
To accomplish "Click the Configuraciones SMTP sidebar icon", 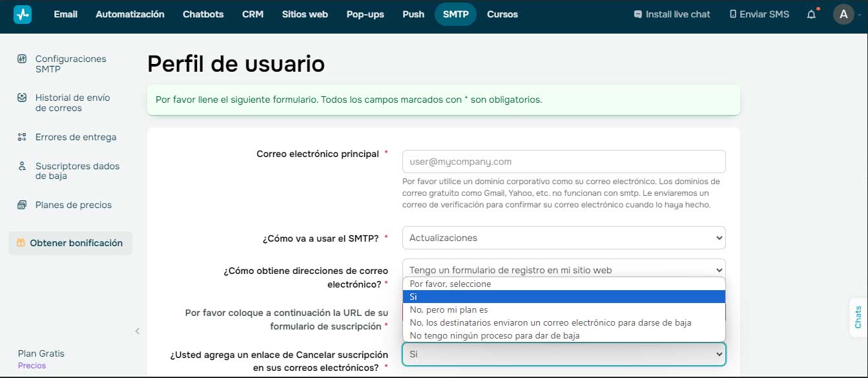I will tap(22, 59).
